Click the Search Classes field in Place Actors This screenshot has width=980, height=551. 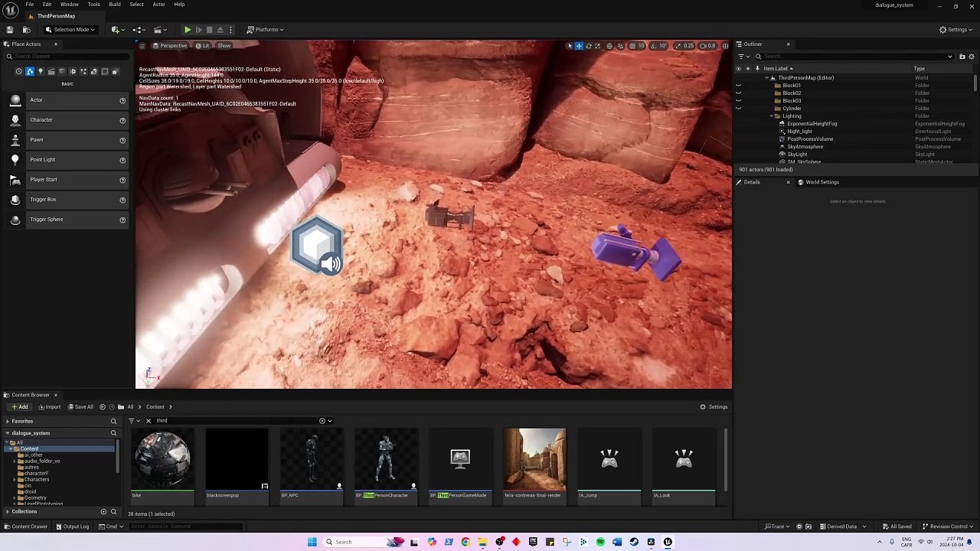click(67, 57)
